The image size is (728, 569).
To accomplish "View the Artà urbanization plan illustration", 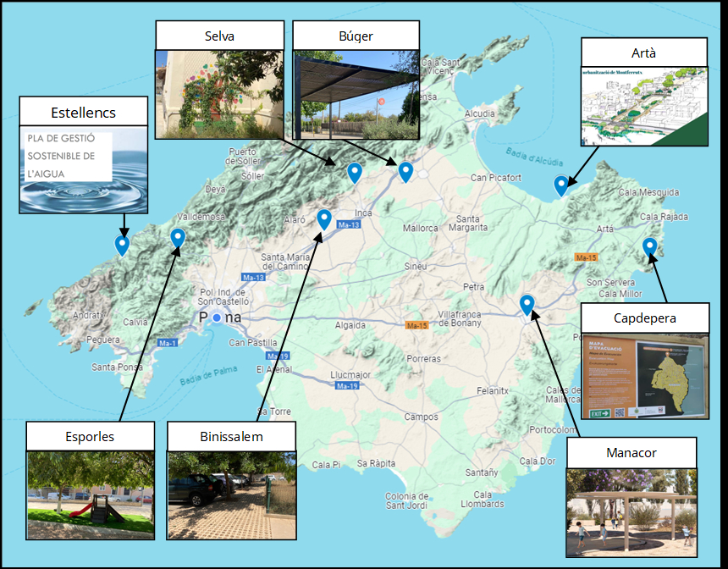I will (643, 106).
